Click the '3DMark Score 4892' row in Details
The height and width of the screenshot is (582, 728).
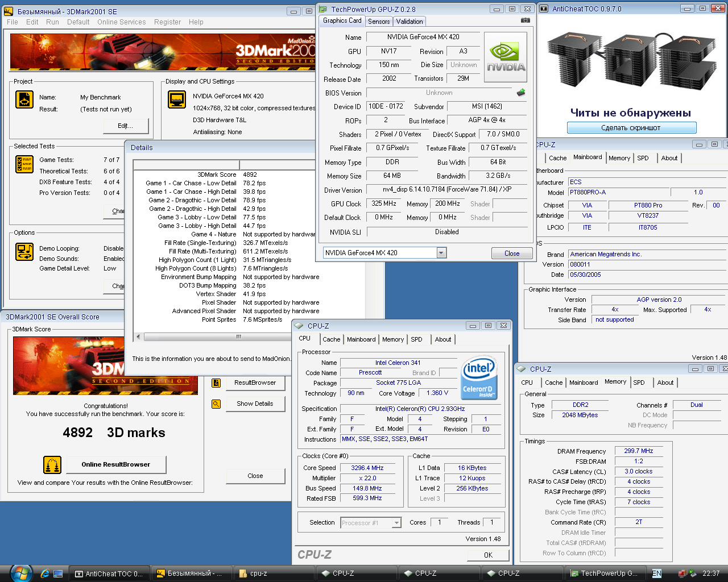227,174
